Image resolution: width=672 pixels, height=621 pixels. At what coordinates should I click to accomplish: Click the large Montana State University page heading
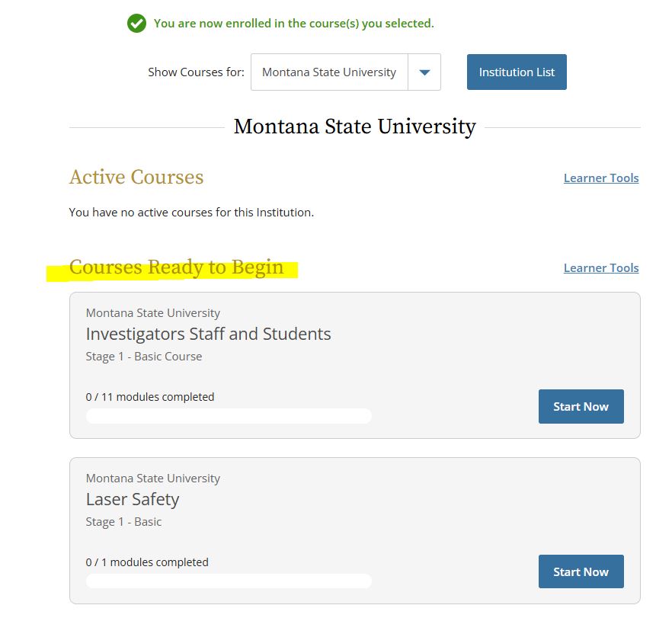click(x=354, y=126)
